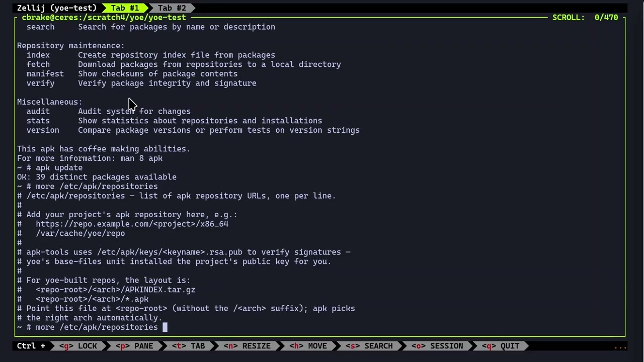Click the 'fetch' command line
Viewport: 644px width, 362px height.
[x=184, y=64]
